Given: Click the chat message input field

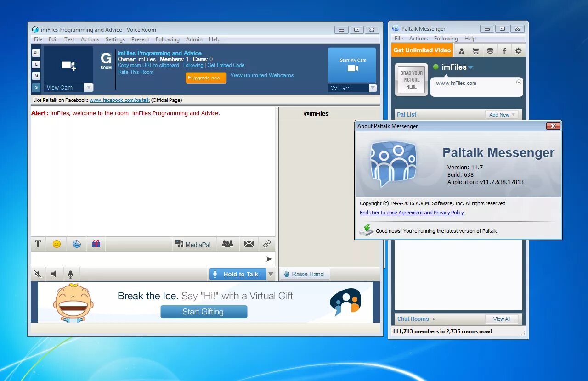Looking at the screenshot, I should (148, 259).
